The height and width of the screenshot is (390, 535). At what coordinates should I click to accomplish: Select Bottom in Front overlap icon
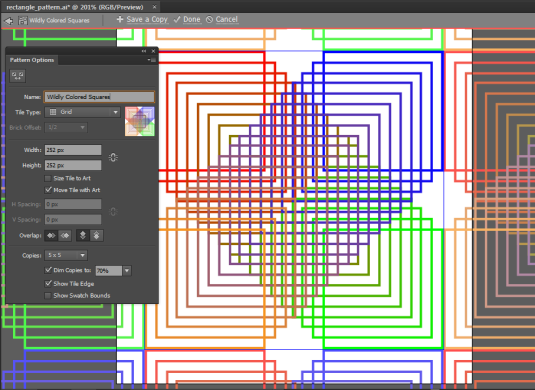pos(97,235)
